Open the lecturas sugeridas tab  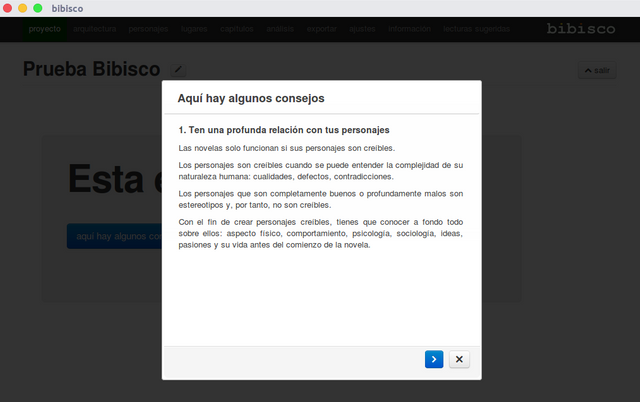tap(476, 29)
